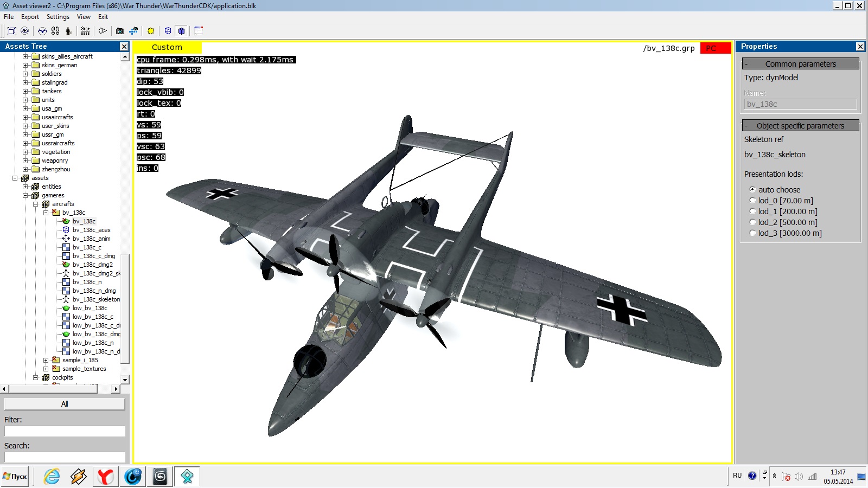Viewport: 868px width, 488px height.
Task: Open the Windows Start (Пуск) button
Action: pos(15,477)
